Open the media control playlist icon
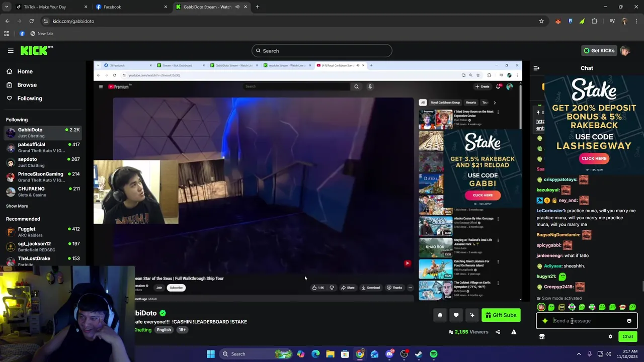Viewport: 644px width, 362px height. click(612, 21)
